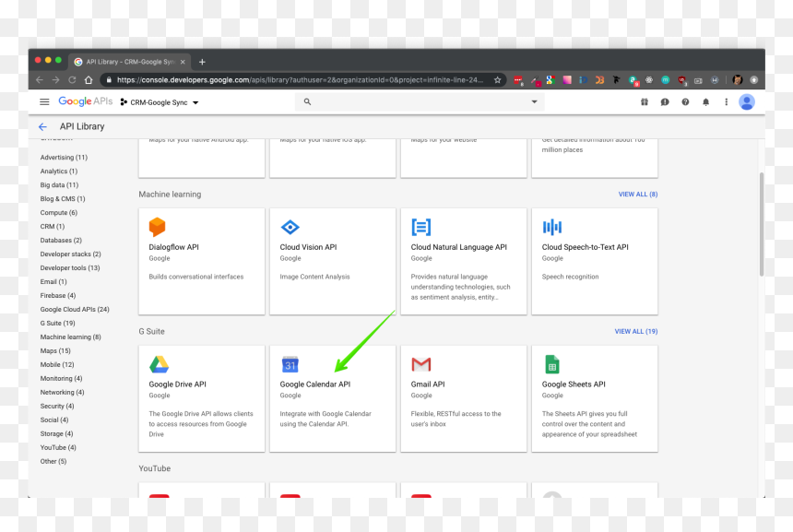This screenshot has height=532, width=793.
Task: View all 19 G Suite APIs
Action: tap(635, 331)
